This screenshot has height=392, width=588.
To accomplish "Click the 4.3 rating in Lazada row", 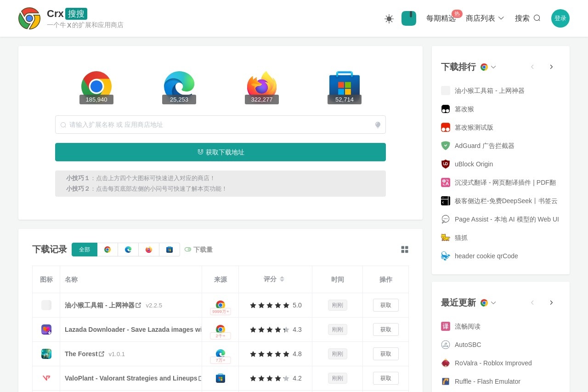I will [297, 330].
